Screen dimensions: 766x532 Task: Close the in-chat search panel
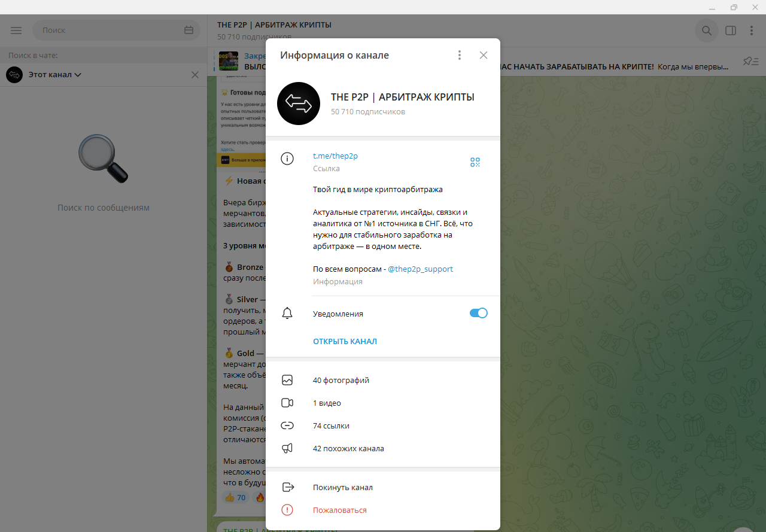(x=195, y=75)
